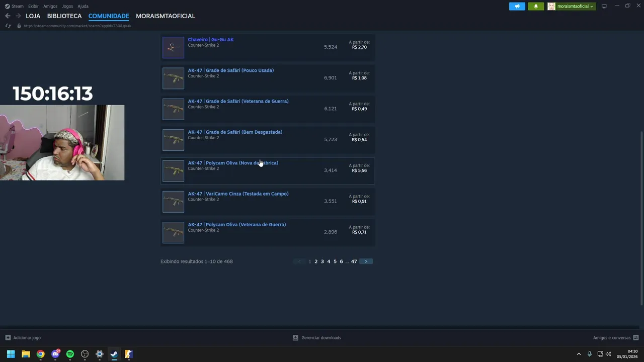Switch to Big Picture mode via the monitor icon
Screen dimensions: 644x362
point(604,6)
